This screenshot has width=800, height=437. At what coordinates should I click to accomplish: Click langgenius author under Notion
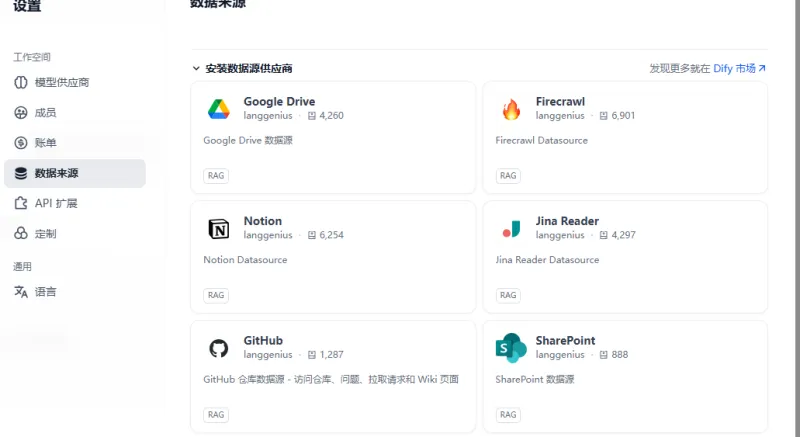click(268, 235)
